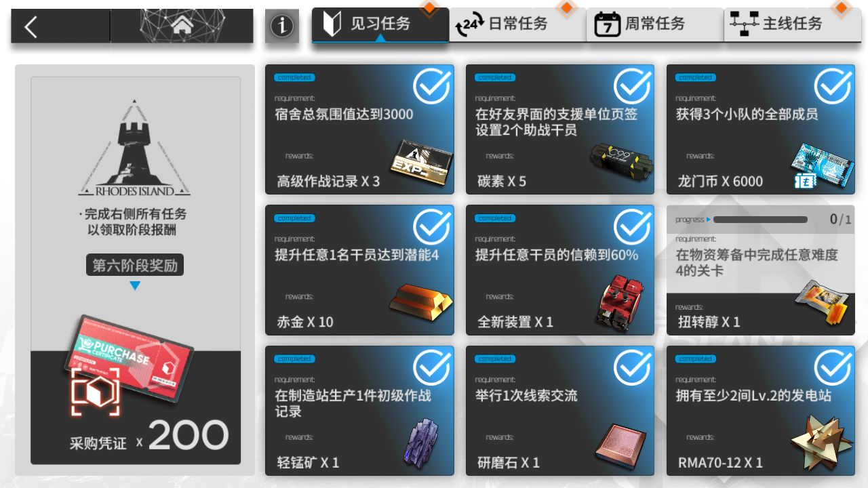Expand the blue arrow under 第六阶段奖励
868x488 pixels.
tap(135, 286)
